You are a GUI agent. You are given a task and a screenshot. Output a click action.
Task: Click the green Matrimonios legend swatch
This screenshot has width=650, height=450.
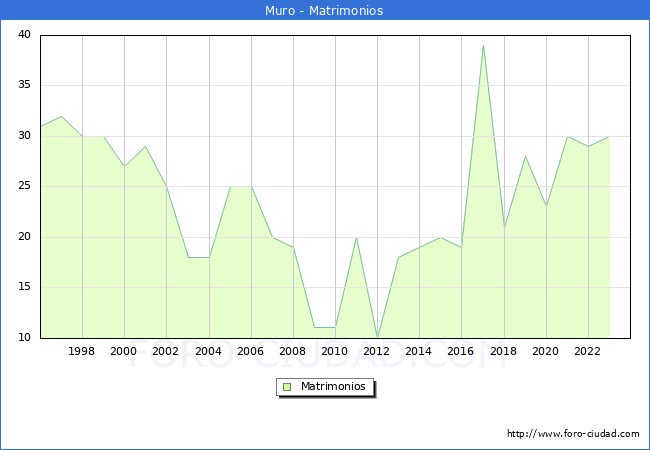287,387
